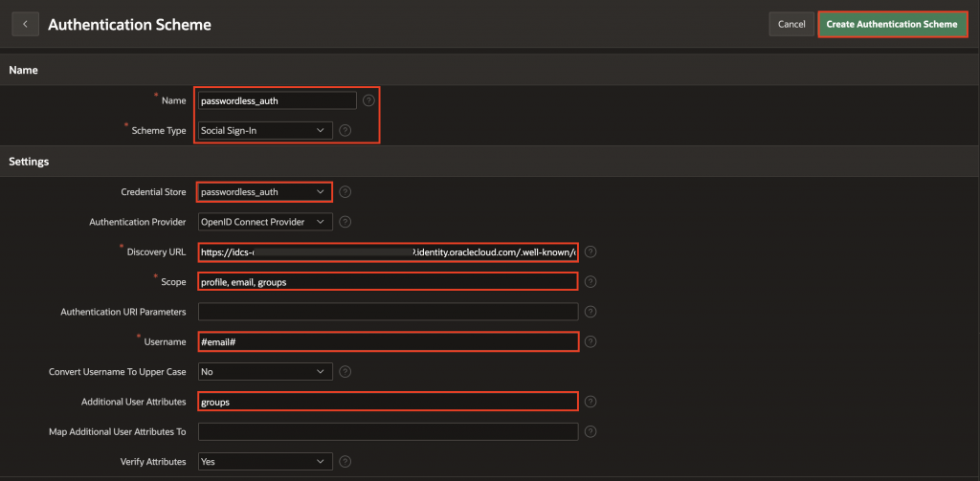This screenshot has height=481, width=980.
Task: Expand the Scheme Type dropdown
Action: pyautogui.click(x=265, y=130)
